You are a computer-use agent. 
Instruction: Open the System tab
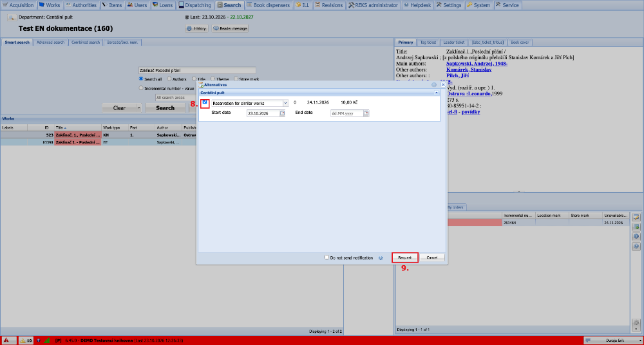coord(478,5)
